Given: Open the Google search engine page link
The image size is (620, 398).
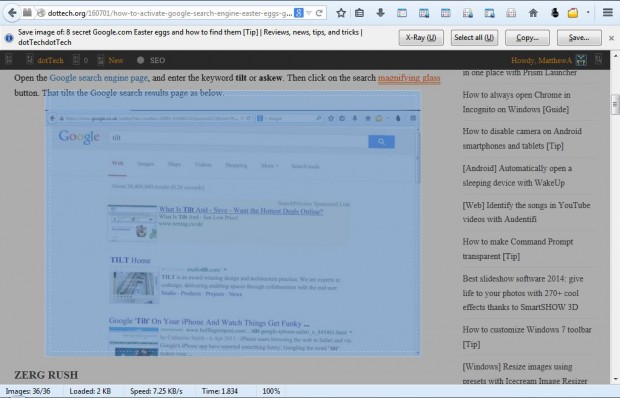Looking at the screenshot, I should pos(98,78).
